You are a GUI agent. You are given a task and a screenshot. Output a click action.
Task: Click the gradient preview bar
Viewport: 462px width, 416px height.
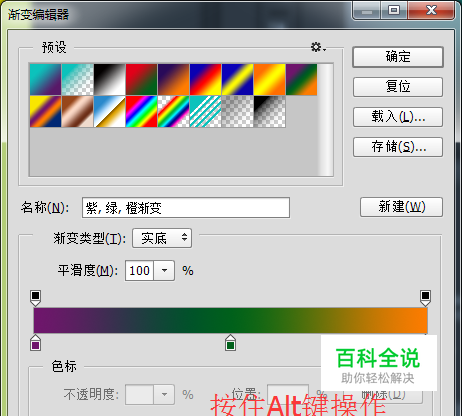[230, 320]
